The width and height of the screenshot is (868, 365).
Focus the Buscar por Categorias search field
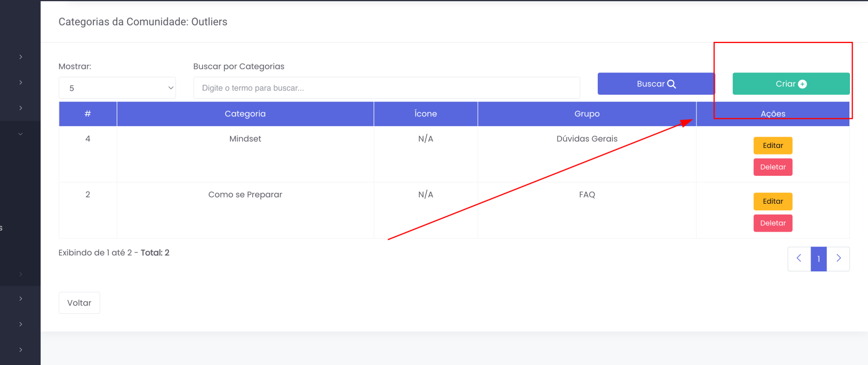(x=386, y=88)
